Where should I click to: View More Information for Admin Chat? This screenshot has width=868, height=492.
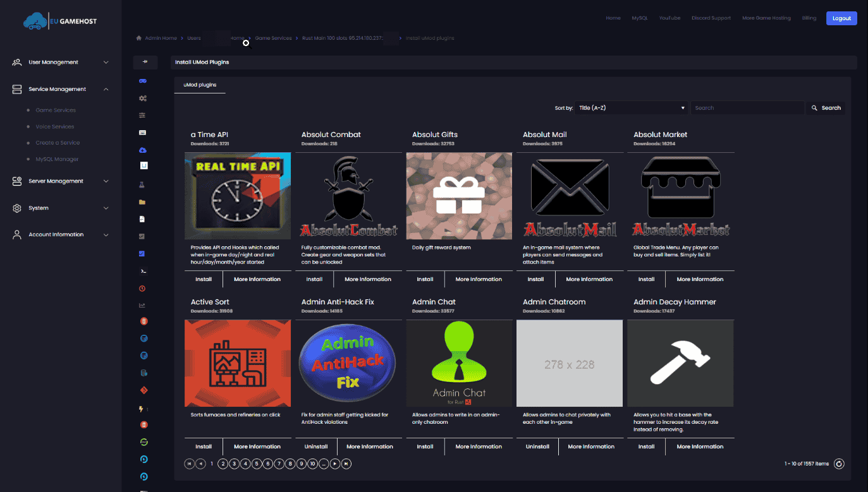pyautogui.click(x=479, y=447)
